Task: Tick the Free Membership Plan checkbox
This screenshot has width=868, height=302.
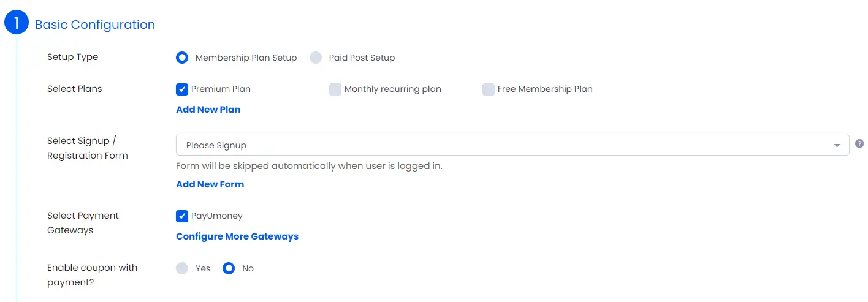Action: tap(489, 89)
